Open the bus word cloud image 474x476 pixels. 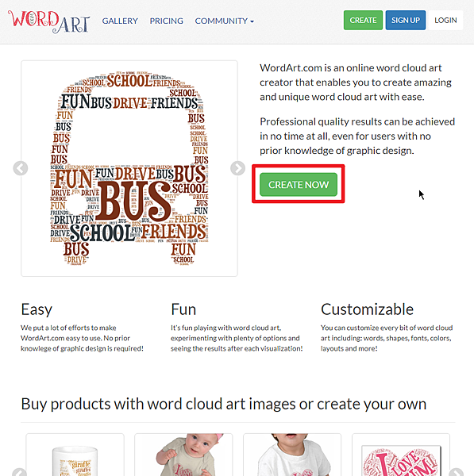[x=129, y=168]
